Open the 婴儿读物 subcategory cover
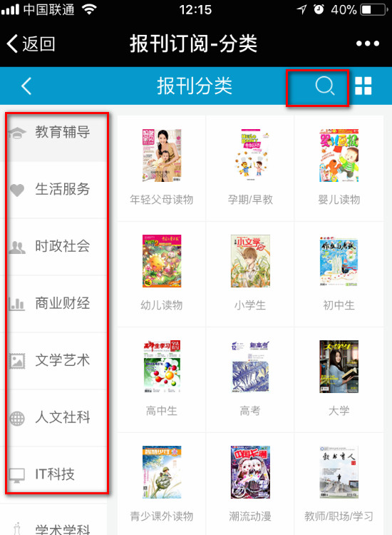Viewport: 392px width, 535px height. pos(339,156)
